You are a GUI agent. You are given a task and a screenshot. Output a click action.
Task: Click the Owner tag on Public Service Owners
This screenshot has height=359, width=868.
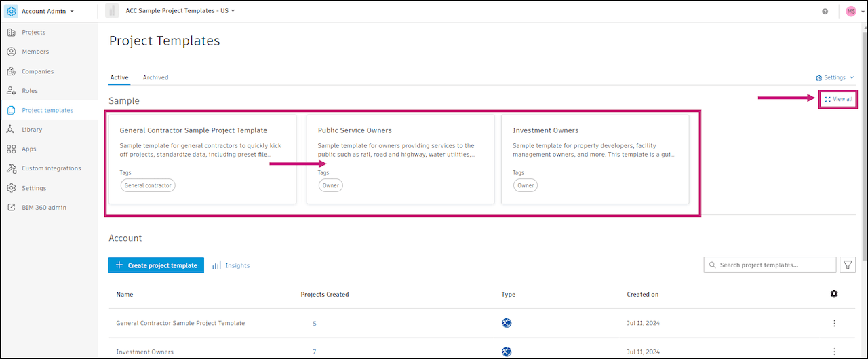(x=330, y=185)
